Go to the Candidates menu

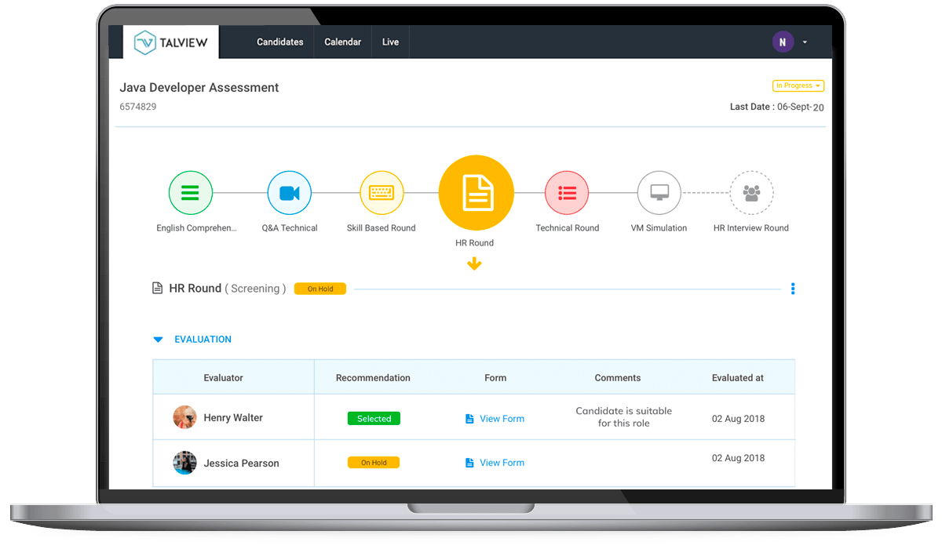280,42
